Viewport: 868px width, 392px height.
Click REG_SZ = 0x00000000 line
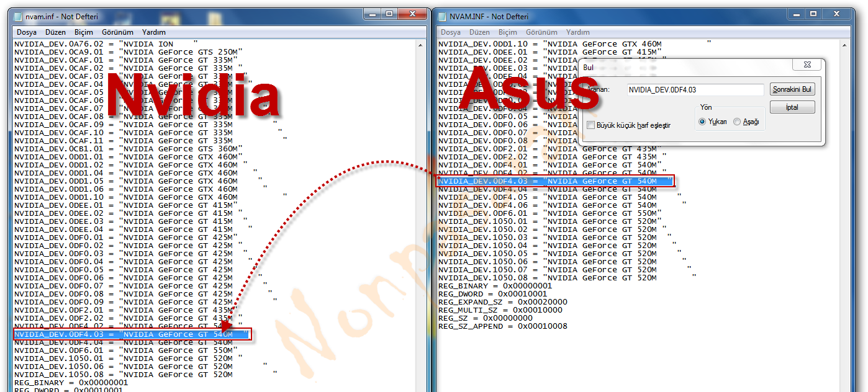pos(485,318)
